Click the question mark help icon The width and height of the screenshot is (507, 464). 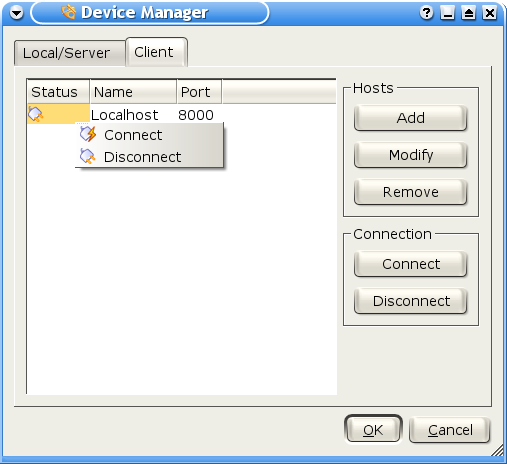coord(426,13)
